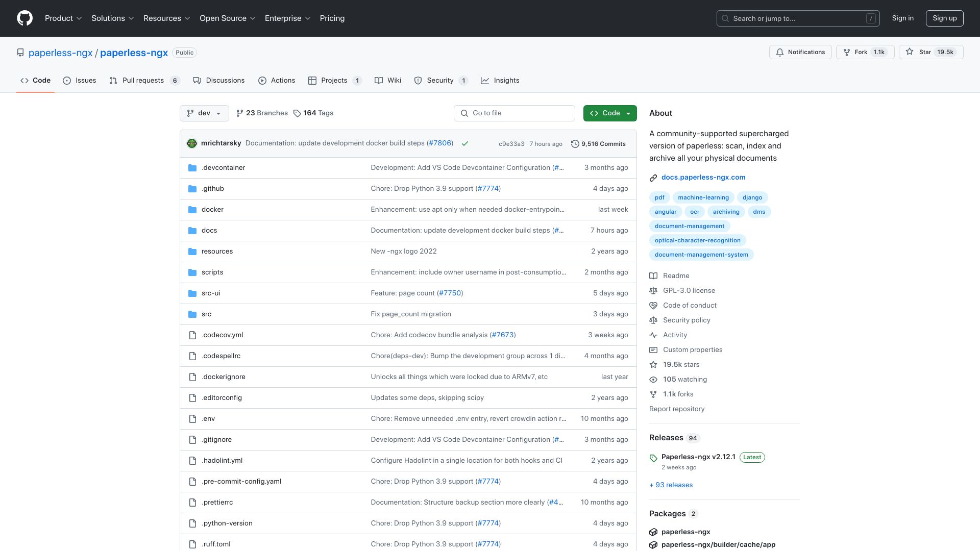
Task: Open the 164 Tags link
Action: click(313, 113)
